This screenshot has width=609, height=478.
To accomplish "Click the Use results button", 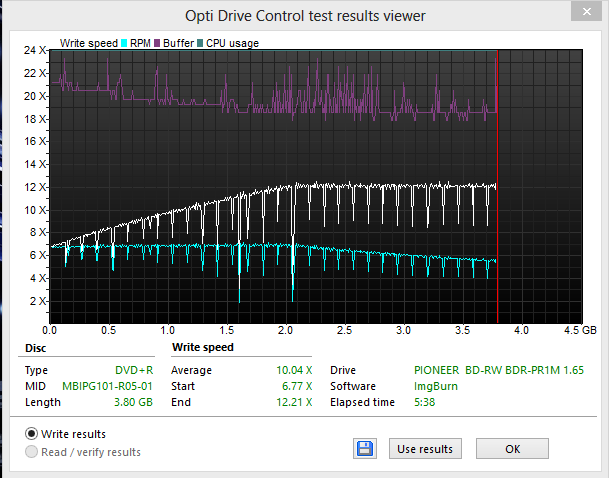I will [x=425, y=449].
